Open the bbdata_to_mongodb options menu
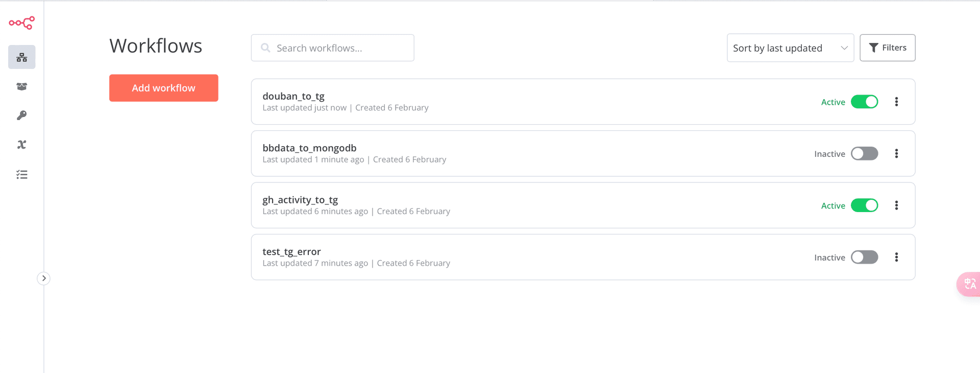Image resolution: width=980 pixels, height=373 pixels. click(x=896, y=154)
